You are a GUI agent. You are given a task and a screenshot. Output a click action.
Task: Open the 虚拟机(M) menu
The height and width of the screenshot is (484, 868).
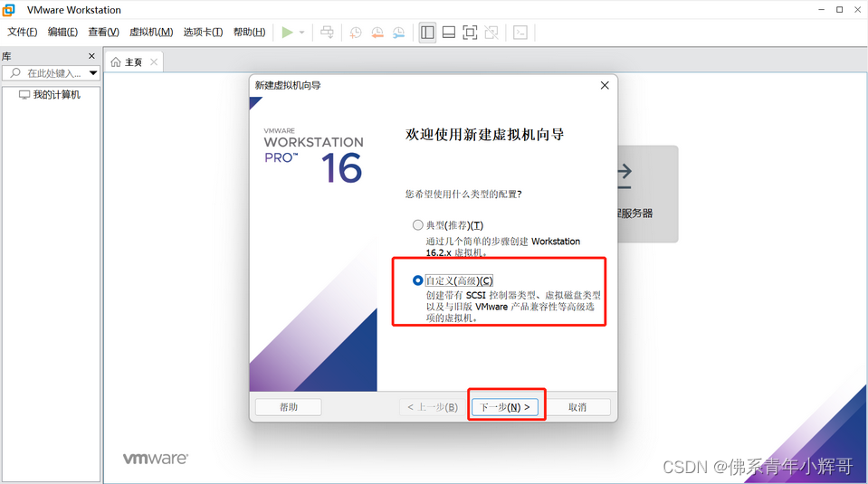tap(151, 32)
